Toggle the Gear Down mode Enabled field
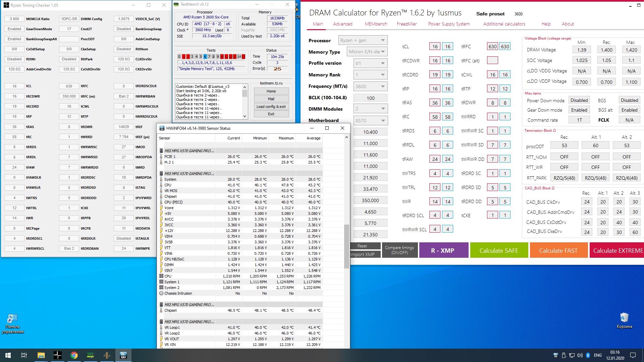Viewport: 644px width, 362px height. (x=579, y=110)
